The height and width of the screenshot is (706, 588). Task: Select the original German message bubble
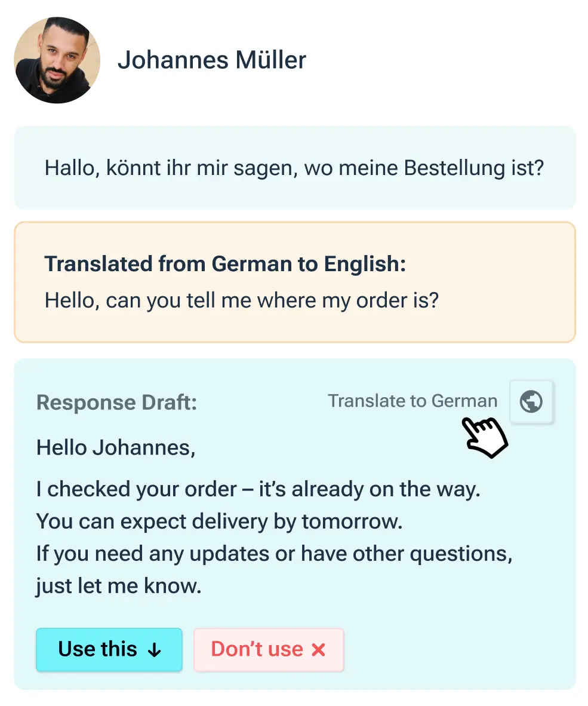pos(294,168)
